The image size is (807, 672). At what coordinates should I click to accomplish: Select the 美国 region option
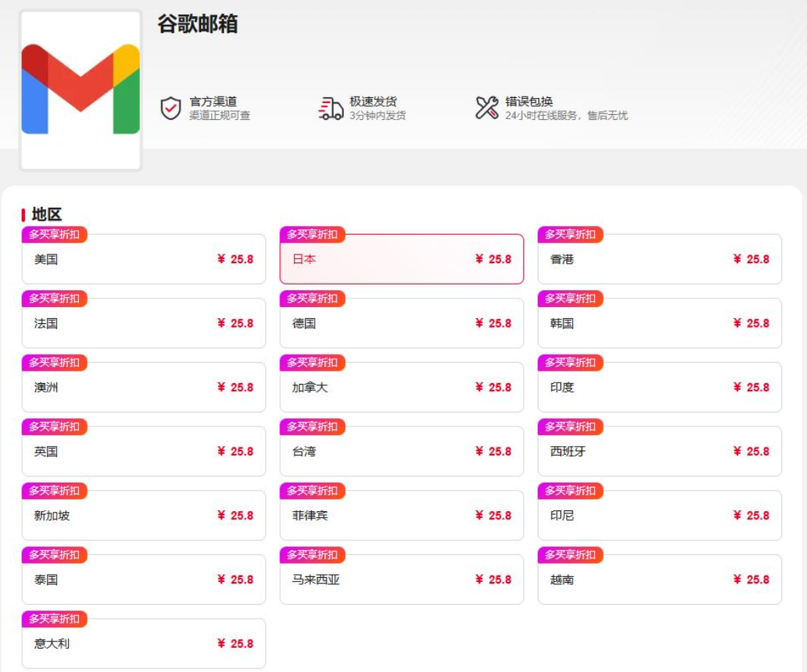pyautogui.click(x=143, y=259)
